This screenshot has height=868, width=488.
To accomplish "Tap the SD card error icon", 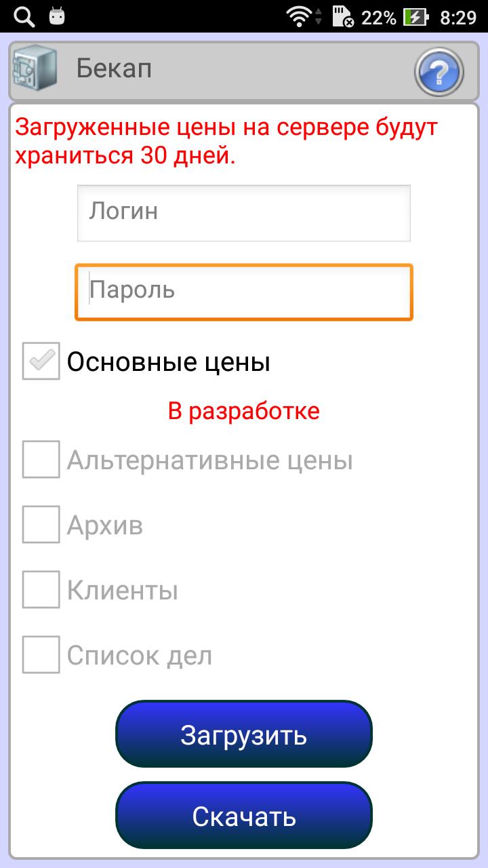I will point(344,17).
